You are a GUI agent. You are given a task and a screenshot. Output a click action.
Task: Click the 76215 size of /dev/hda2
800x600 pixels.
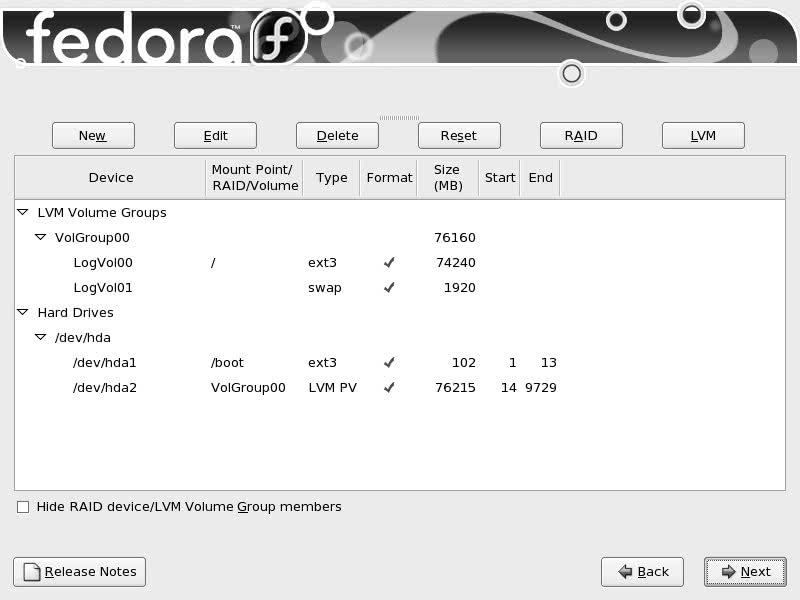455,388
